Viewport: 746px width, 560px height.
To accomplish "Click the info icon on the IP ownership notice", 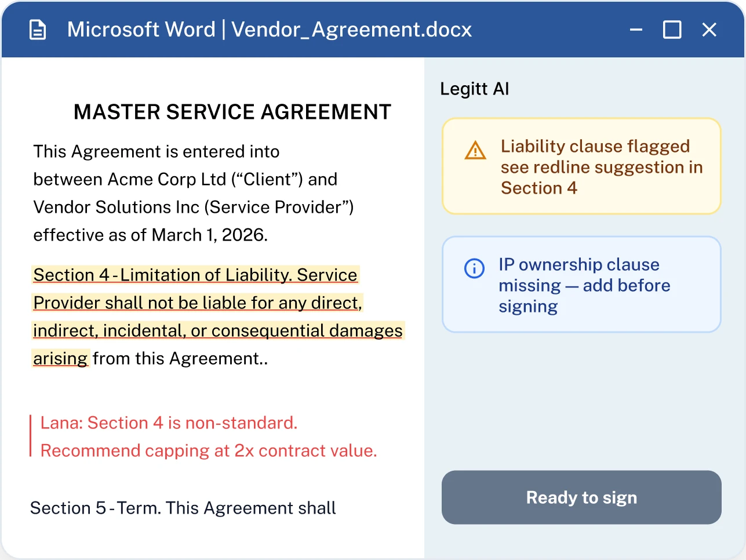I will (474, 268).
